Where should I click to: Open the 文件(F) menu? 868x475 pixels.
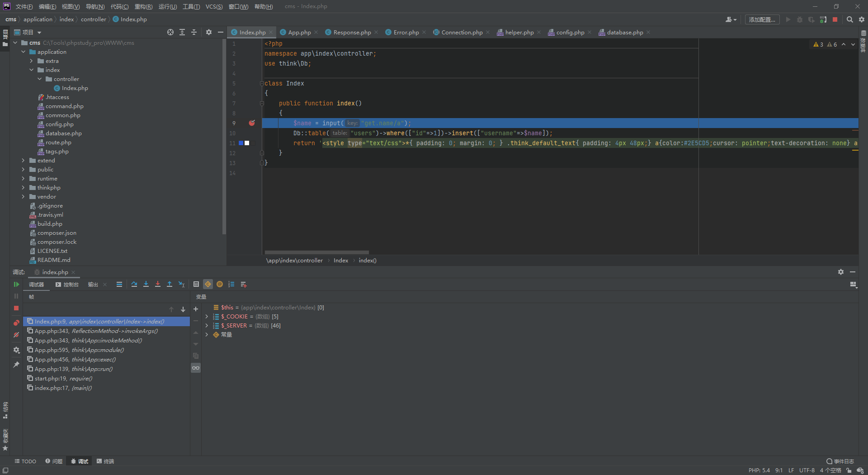24,6
